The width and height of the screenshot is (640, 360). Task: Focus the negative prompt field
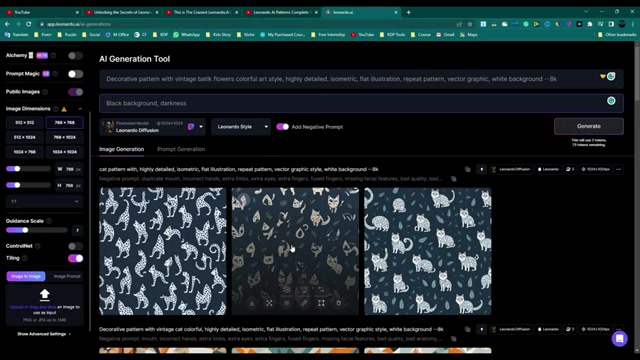[361, 103]
